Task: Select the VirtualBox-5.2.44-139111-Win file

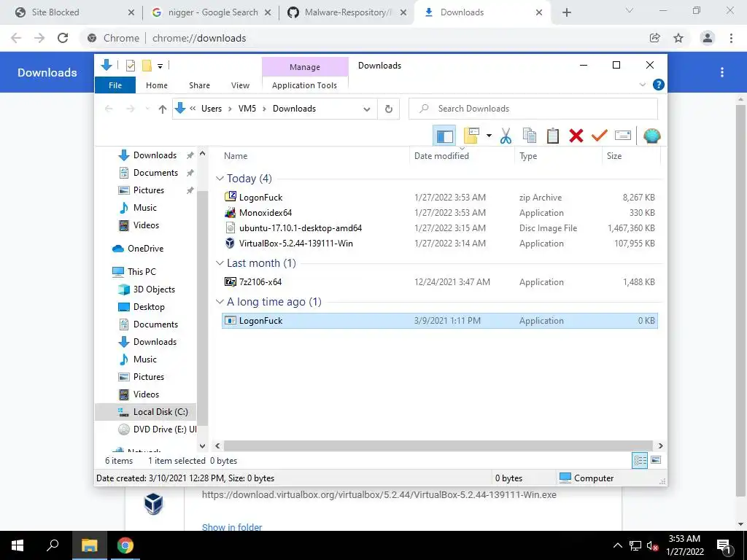Action: click(x=439, y=244)
